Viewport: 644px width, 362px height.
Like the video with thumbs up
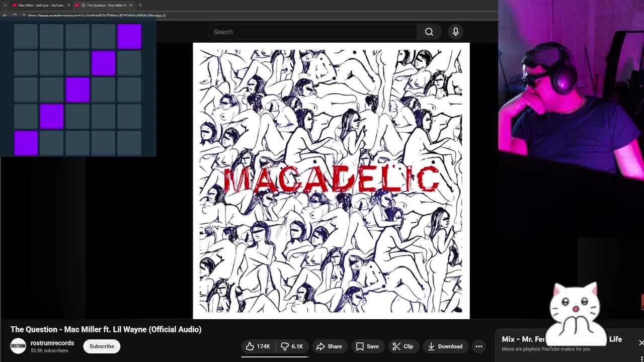258,346
